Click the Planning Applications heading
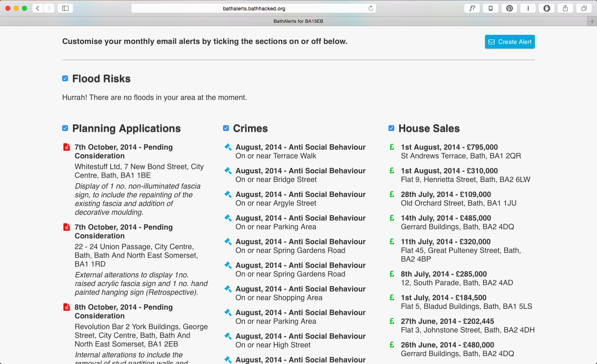 (x=126, y=129)
